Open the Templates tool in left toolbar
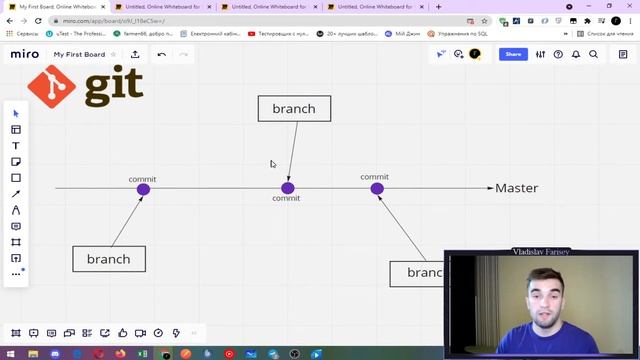Image resolution: width=640 pixels, height=360 pixels. [x=16, y=130]
